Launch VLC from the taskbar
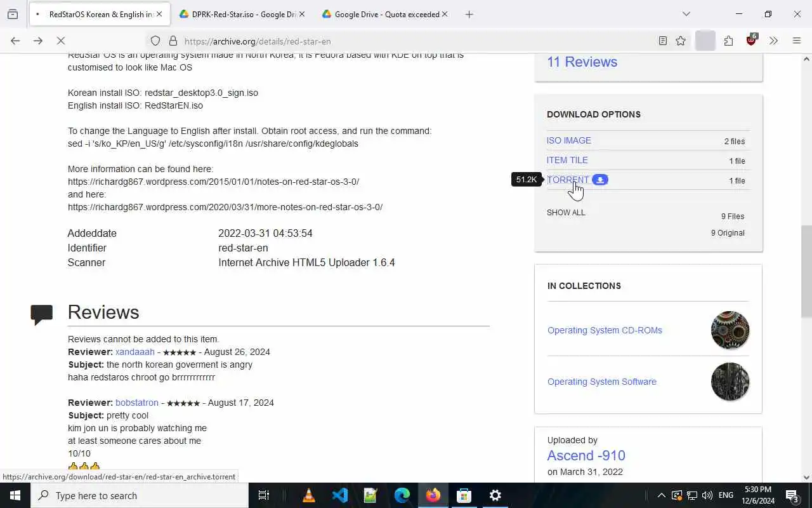The width and height of the screenshot is (812, 508). [x=309, y=495]
